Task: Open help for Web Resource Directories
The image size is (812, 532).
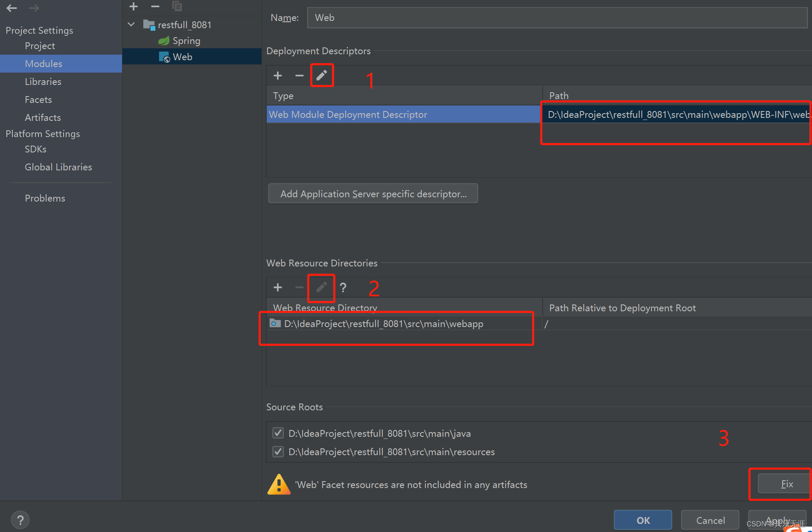Action: click(x=343, y=287)
